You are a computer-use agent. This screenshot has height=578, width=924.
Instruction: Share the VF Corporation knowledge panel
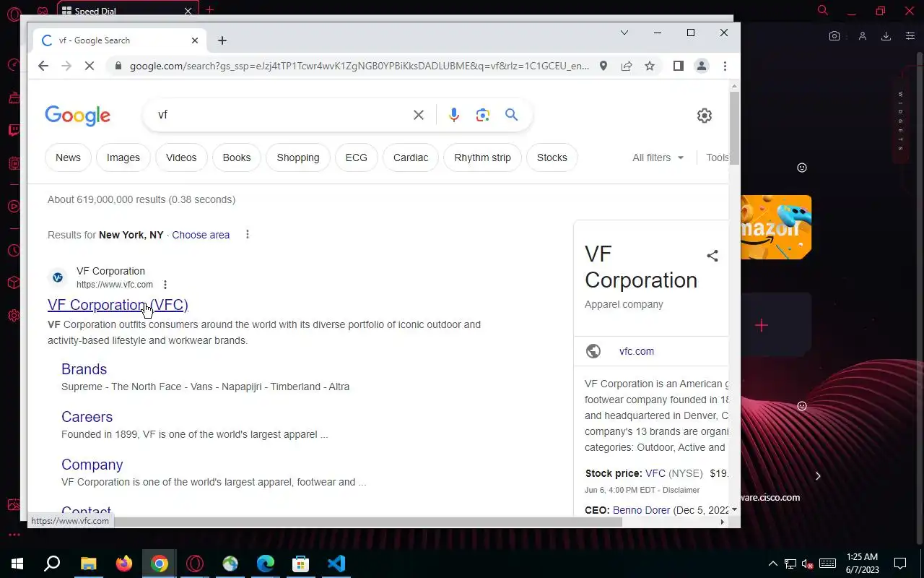[712, 256]
